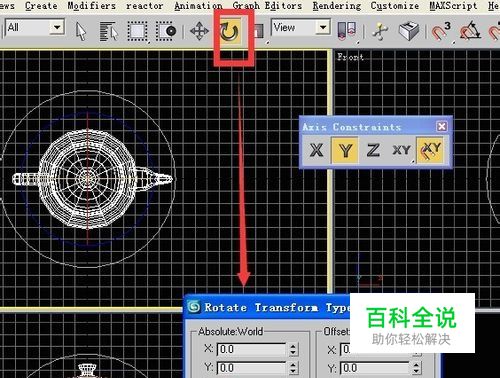Open the Modifiers menu
500x378 pixels.
pos(92,6)
